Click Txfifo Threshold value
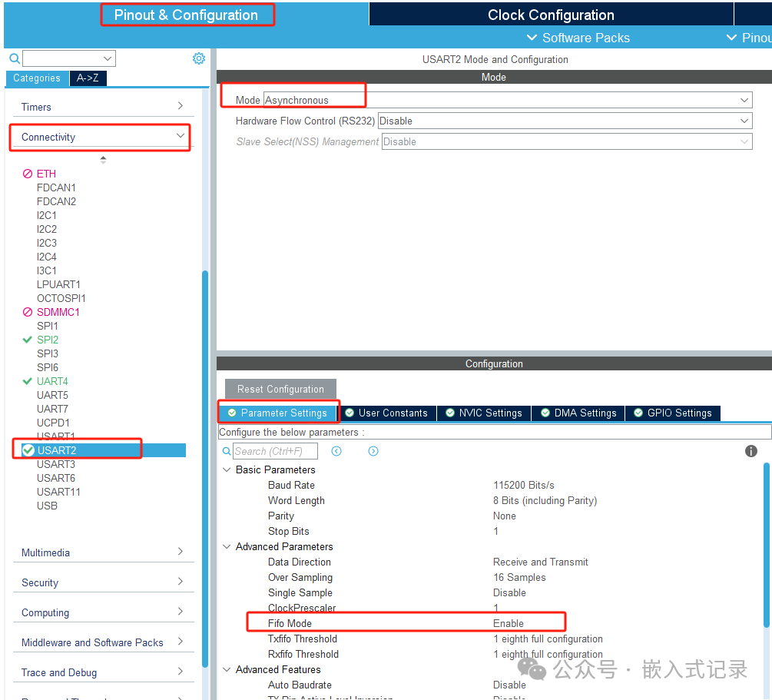This screenshot has width=772, height=700. [x=548, y=639]
